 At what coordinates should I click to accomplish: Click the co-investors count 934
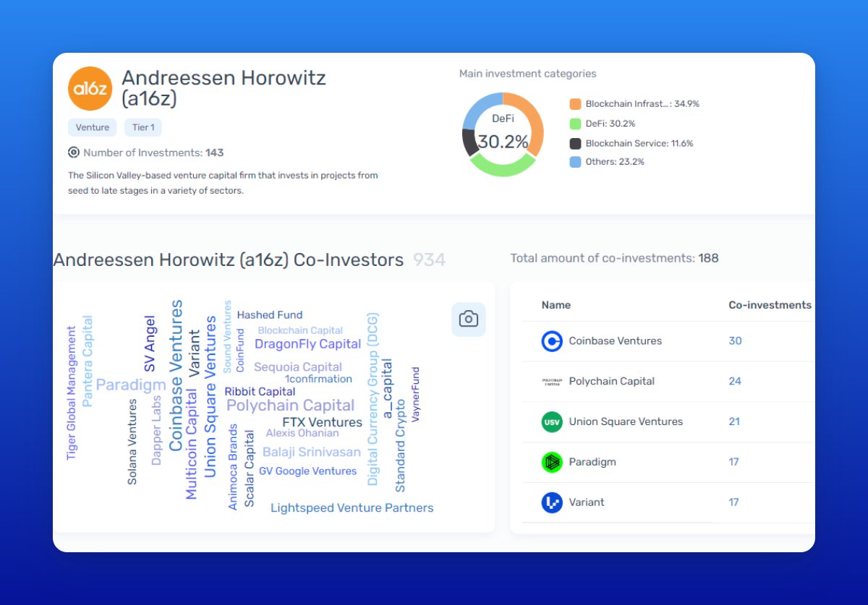point(429,259)
